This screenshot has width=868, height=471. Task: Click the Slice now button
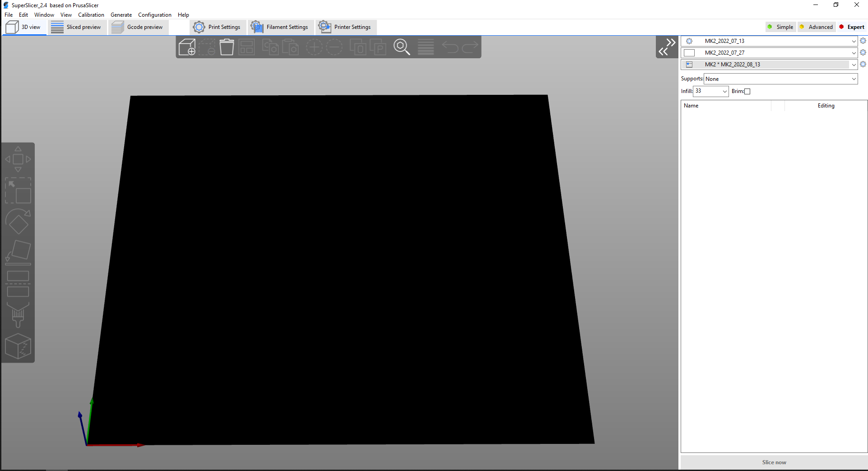click(773, 462)
